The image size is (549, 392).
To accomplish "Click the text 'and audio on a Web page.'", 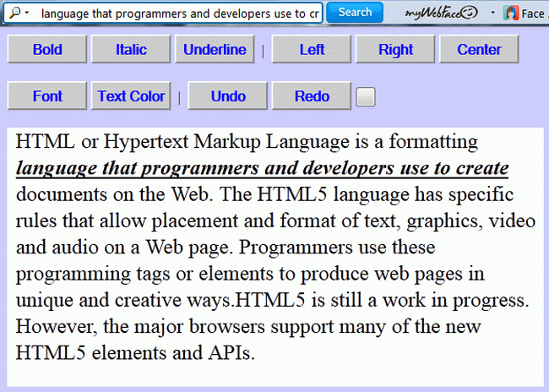I will [124, 247].
